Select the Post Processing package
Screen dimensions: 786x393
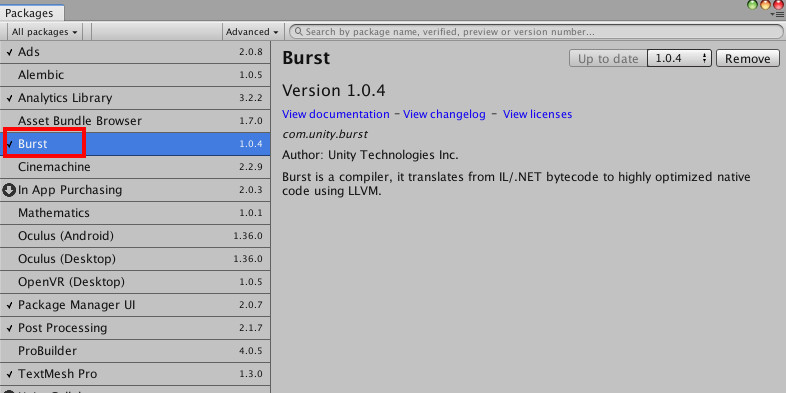tap(135, 328)
